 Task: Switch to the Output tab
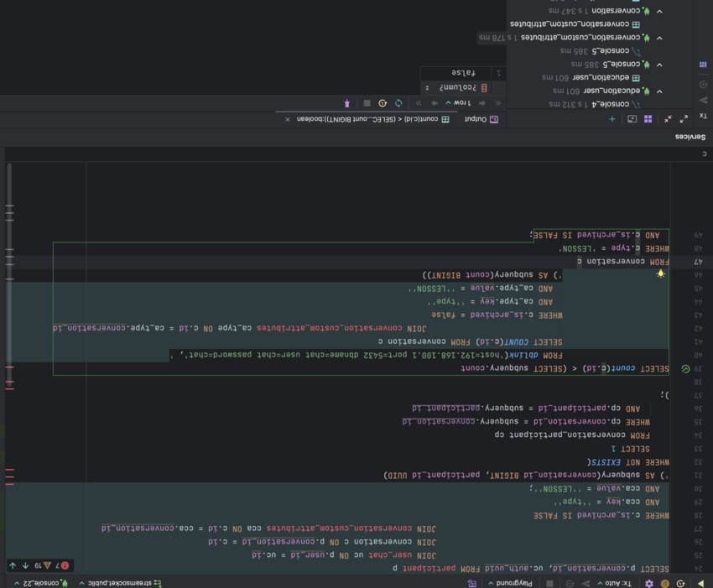click(x=481, y=119)
